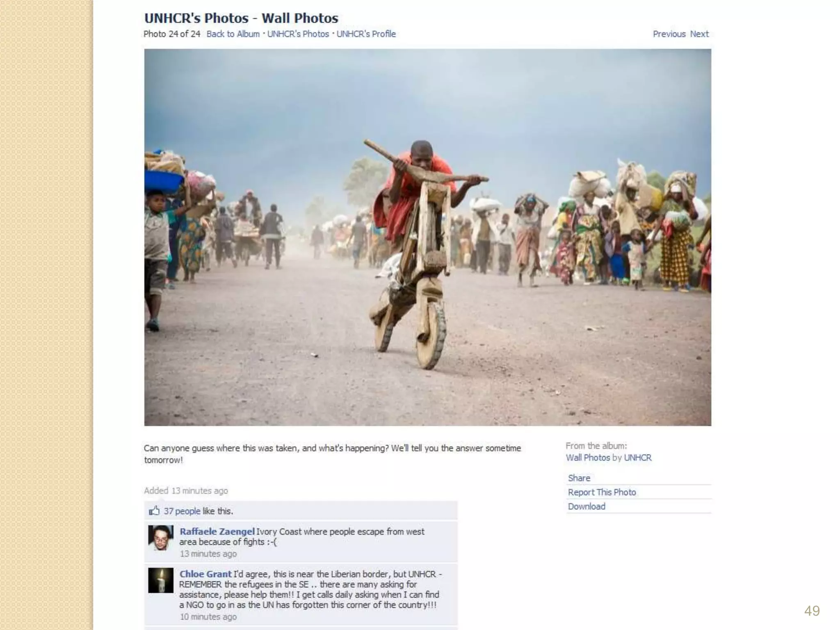Click the thumbs-up like icon

click(x=154, y=511)
